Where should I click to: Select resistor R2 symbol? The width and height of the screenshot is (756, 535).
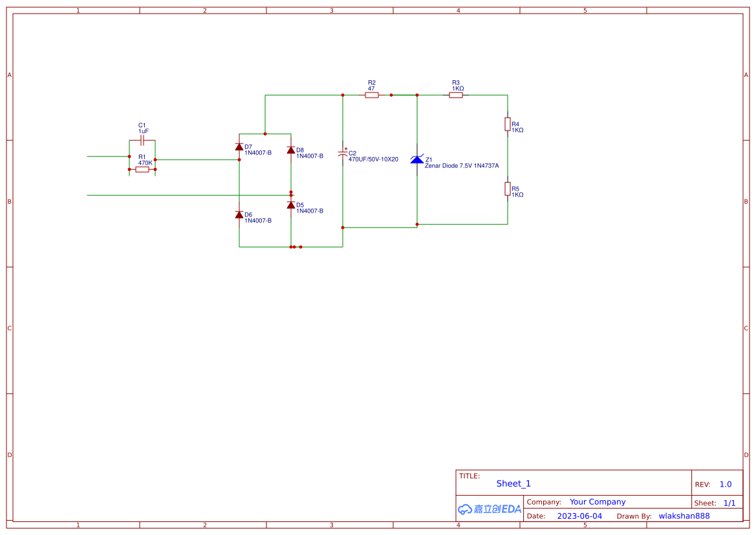372,94
